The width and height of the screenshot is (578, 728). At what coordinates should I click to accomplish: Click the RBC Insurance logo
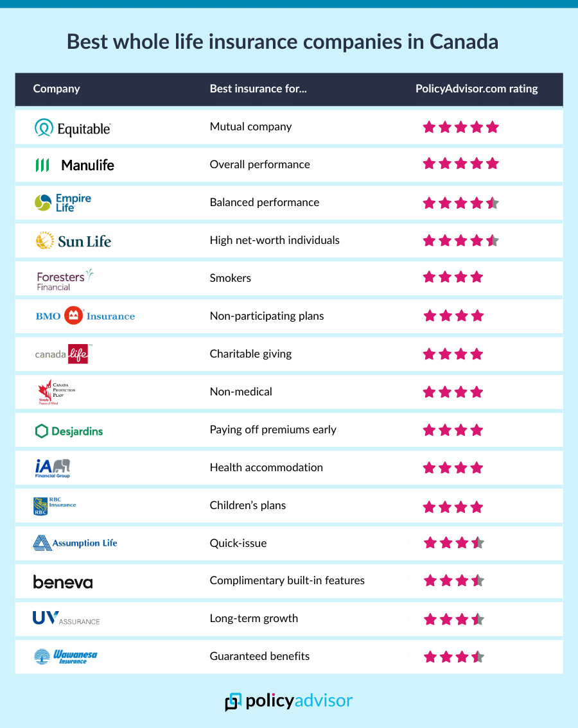coord(55,506)
